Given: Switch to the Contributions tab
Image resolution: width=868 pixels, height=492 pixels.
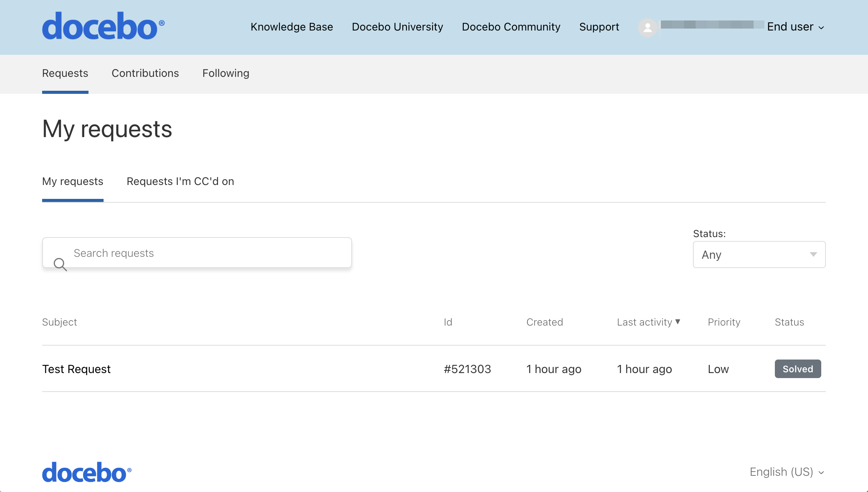Looking at the screenshot, I should coord(145,73).
